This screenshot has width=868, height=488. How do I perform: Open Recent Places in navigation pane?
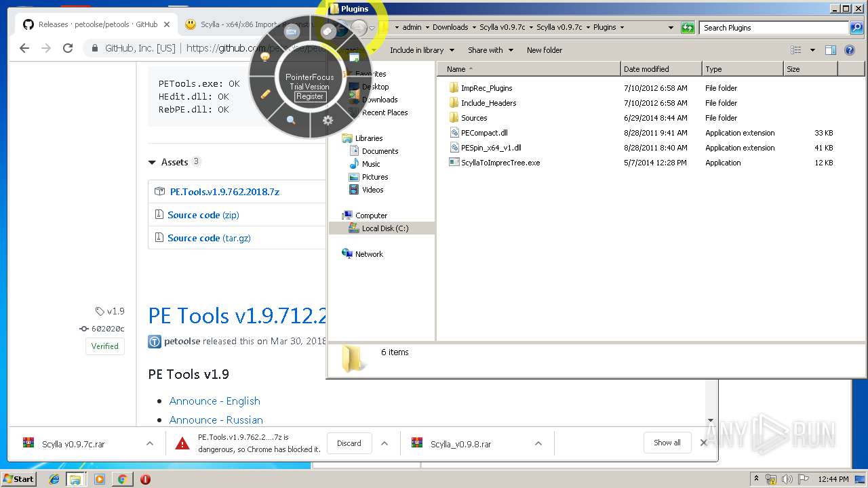(384, 113)
